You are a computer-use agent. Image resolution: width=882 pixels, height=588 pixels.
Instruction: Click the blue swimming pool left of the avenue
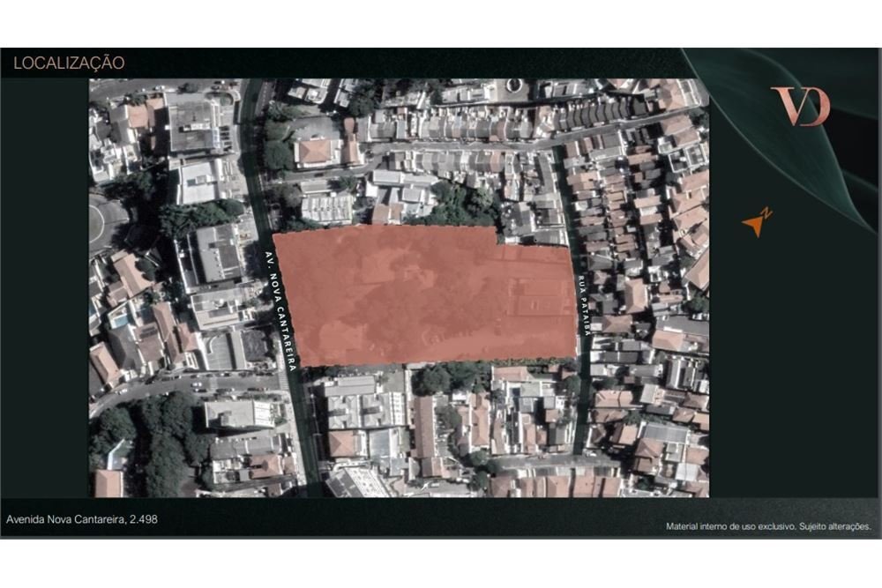[x=120, y=320]
